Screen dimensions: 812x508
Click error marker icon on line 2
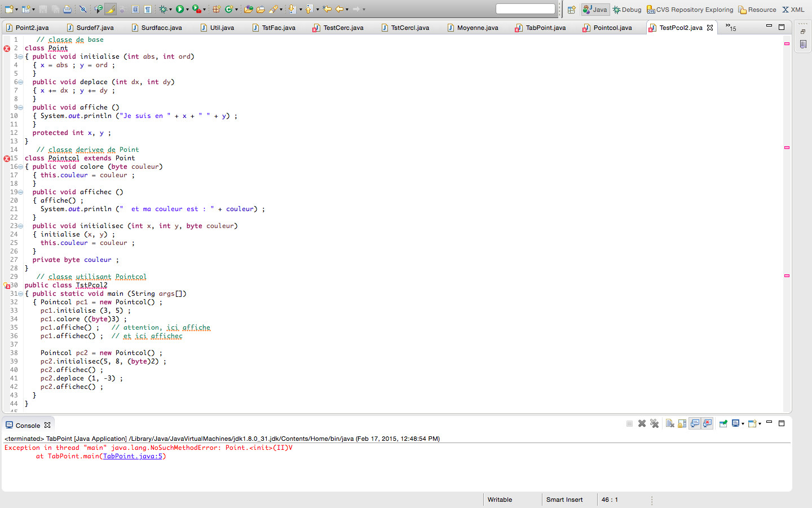tap(7, 49)
